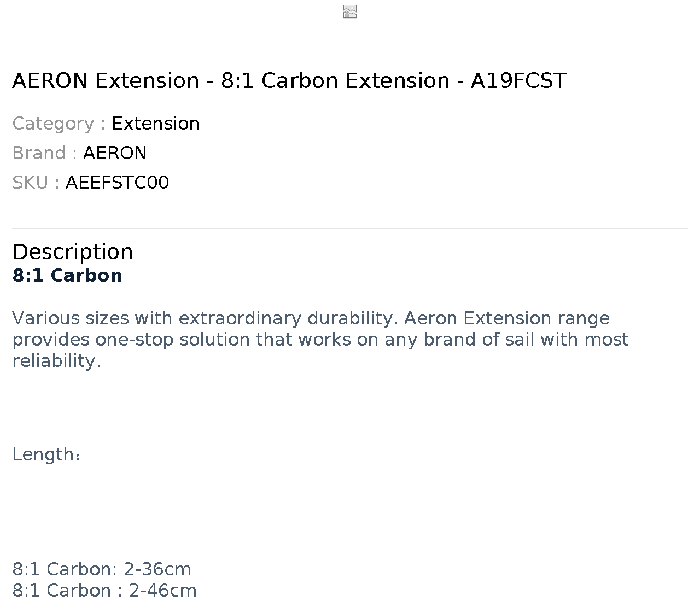Open the AERON brand link

(115, 153)
